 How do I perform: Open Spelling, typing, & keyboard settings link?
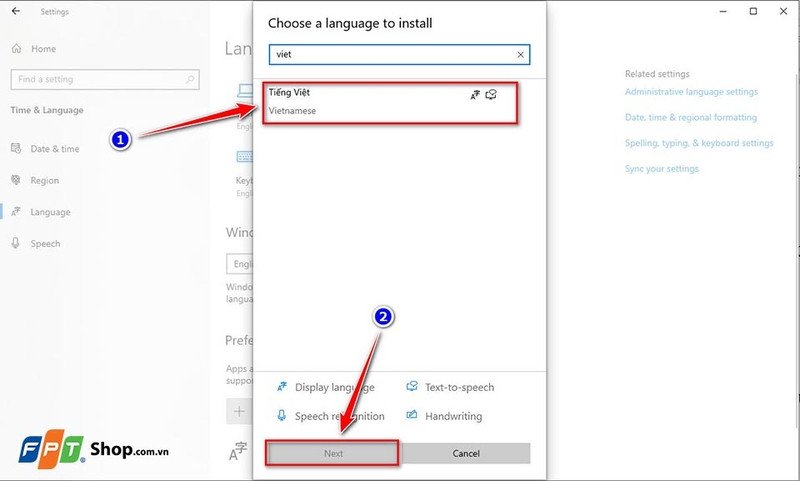pos(699,143)
